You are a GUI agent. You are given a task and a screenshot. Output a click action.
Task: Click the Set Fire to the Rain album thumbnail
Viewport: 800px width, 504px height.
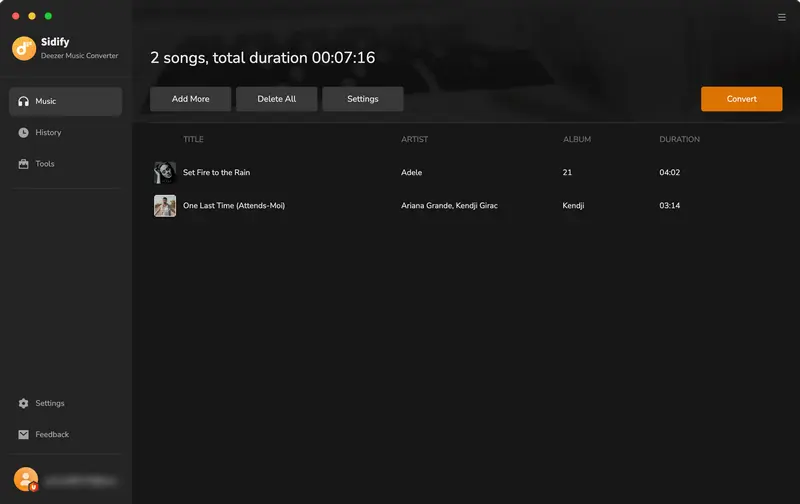point(165,172)
